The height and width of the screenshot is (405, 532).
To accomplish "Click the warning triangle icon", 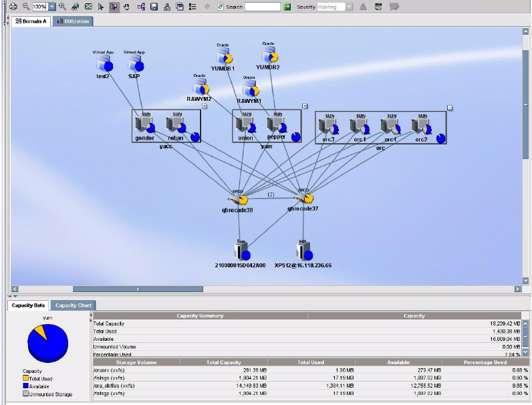I will [x=363, y=7].
